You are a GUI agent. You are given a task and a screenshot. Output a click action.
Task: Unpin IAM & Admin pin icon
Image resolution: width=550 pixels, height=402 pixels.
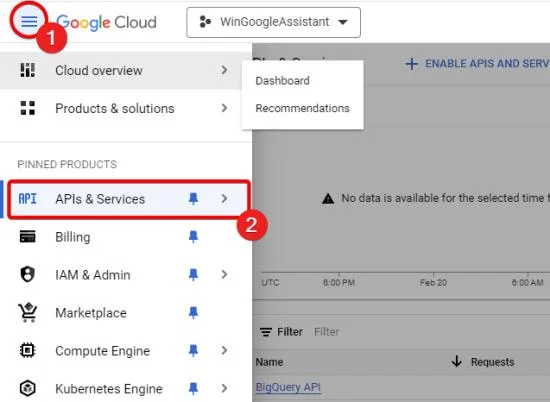(x=193, y=274)
